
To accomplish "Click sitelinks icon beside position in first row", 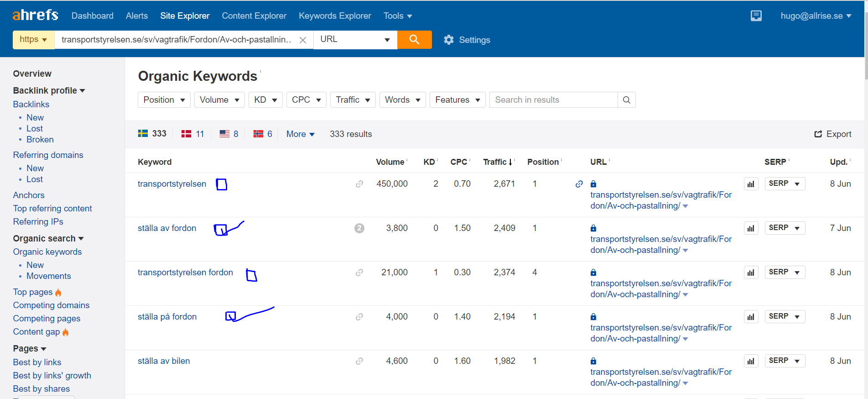I will [579, 184].
